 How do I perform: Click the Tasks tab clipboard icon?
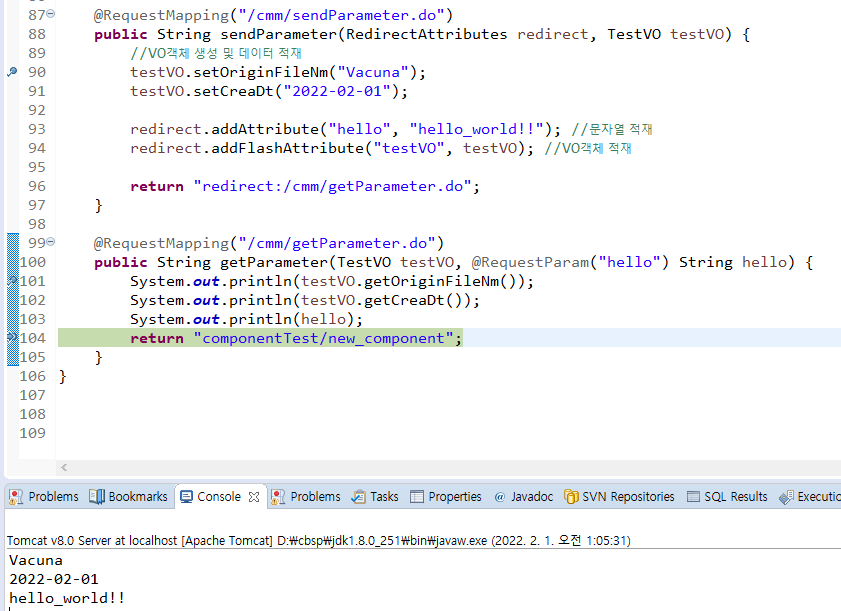[358, 497]
